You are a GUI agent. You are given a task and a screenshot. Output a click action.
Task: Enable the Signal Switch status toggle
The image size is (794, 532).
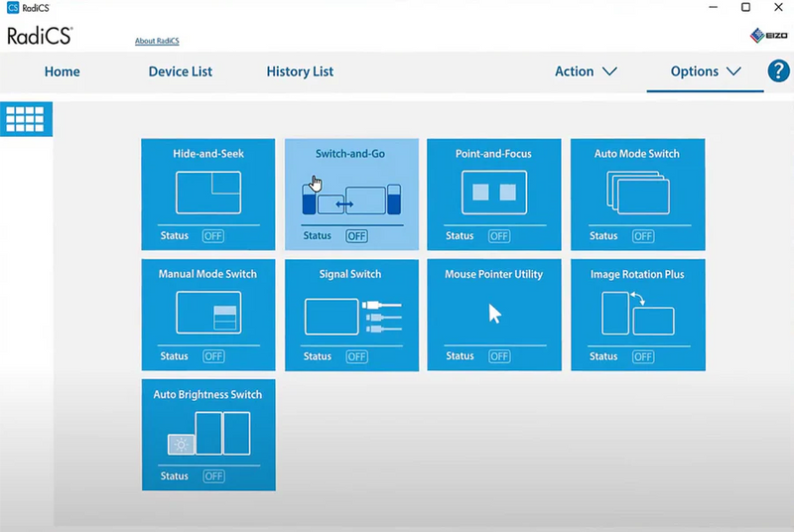[356, 356]
